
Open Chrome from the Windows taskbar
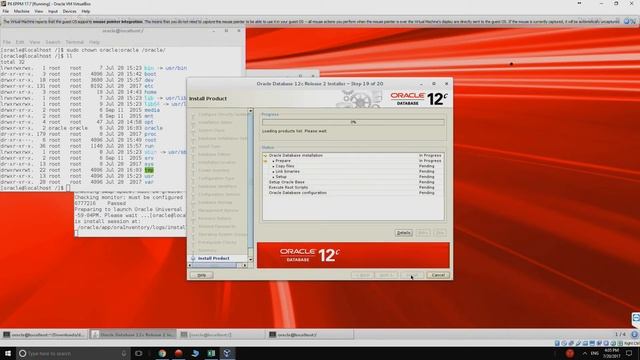(x=162, y=353)
